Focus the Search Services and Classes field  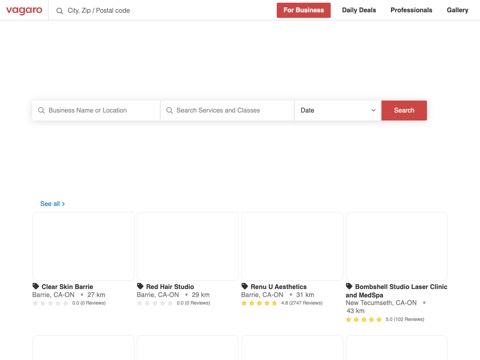(227, 110)
